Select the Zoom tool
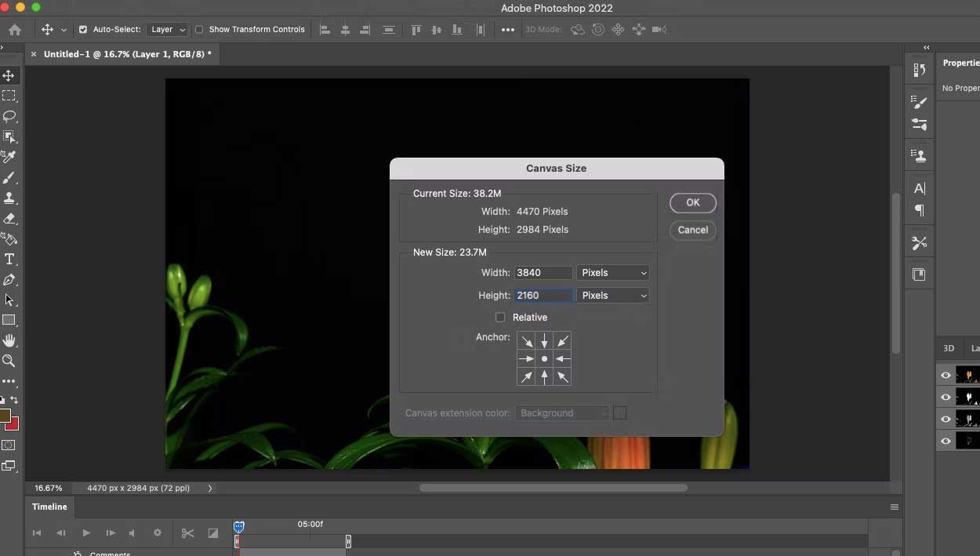Image resolution: width=980 pixels, height=556 pixels. coord(9,361)
